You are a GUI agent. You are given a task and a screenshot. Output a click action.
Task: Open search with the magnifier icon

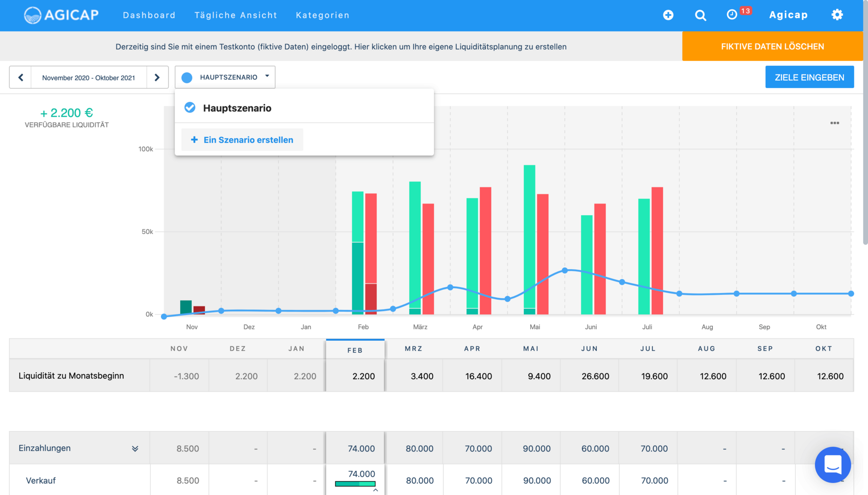click(700, 15)
